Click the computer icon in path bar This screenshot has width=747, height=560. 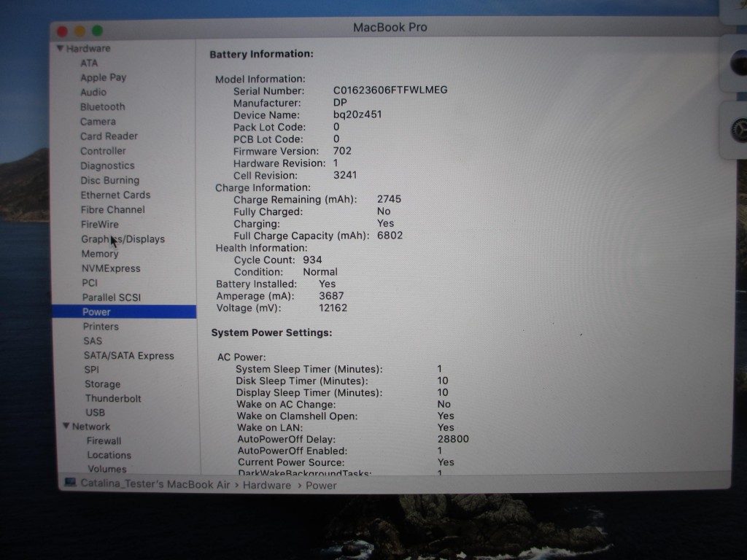point(70,483)
